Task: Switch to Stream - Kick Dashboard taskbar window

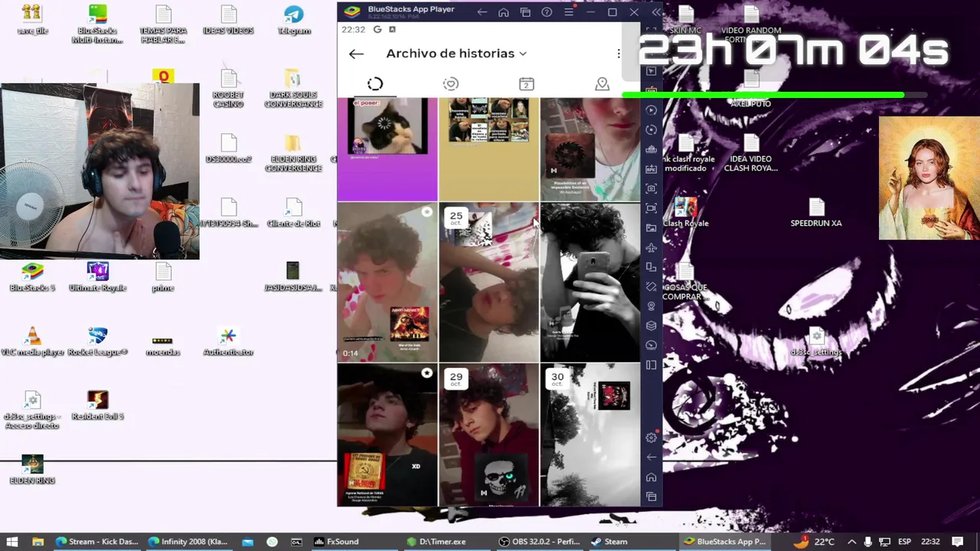Action: click(x=96, y=542)
